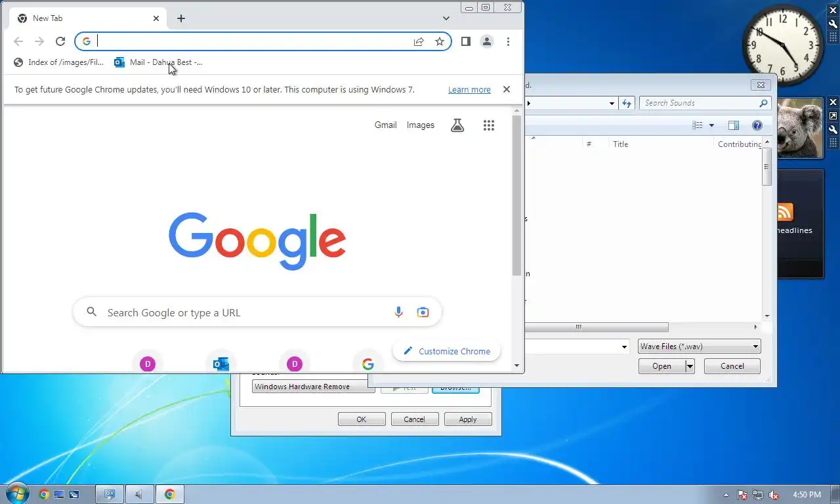Bookmark this tab with the star icon
The height and width of the screenshot is (504, 840).
pos(440,41)
